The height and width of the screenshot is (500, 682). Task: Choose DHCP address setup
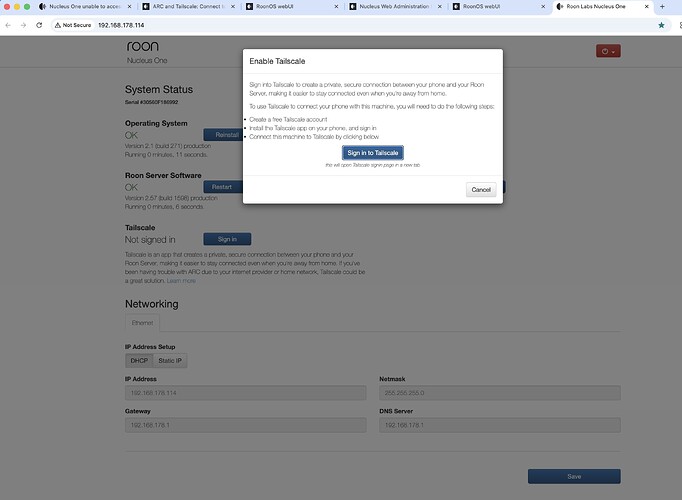139,360
